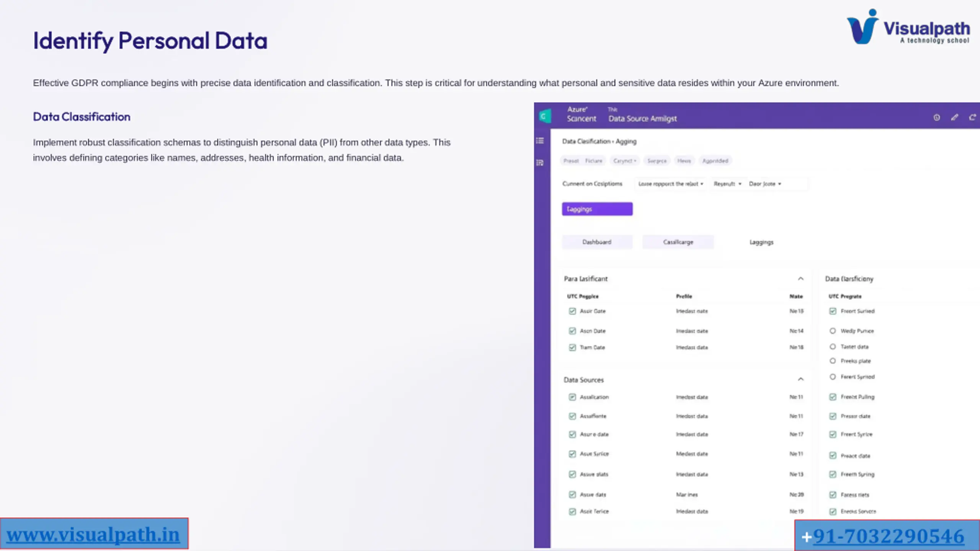Select the Tanter data radio option

[833, 347]
